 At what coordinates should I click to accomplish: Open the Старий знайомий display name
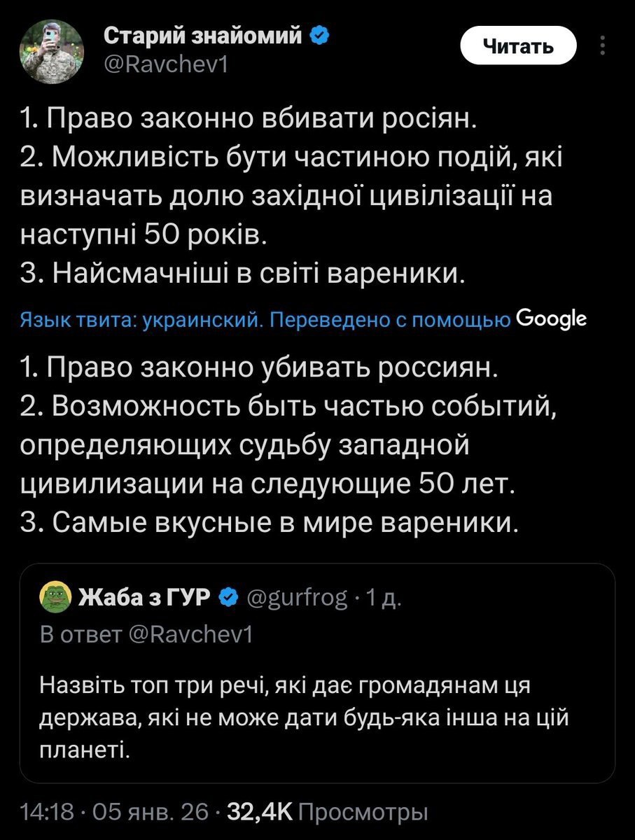(x=204, y=36)
